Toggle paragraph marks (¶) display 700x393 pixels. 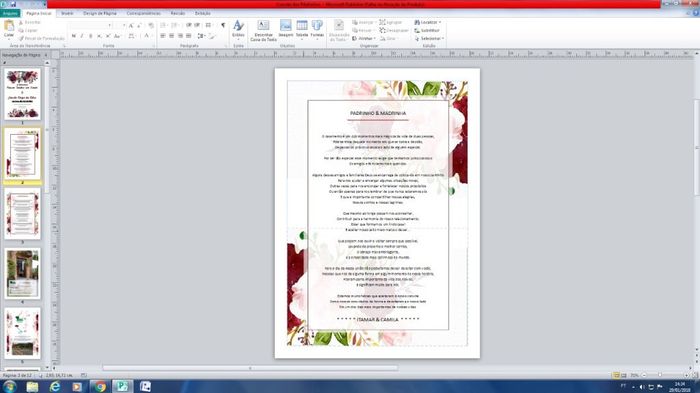223,25
